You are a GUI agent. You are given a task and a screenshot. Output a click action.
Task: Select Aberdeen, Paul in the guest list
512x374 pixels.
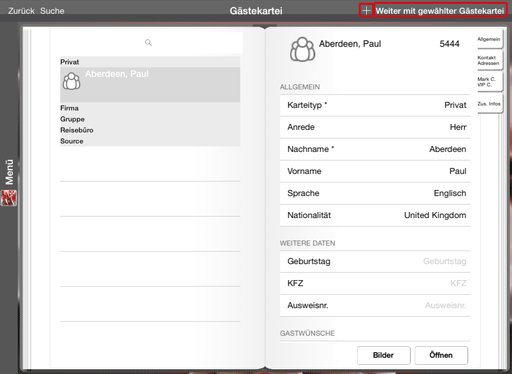coord(150,85)
